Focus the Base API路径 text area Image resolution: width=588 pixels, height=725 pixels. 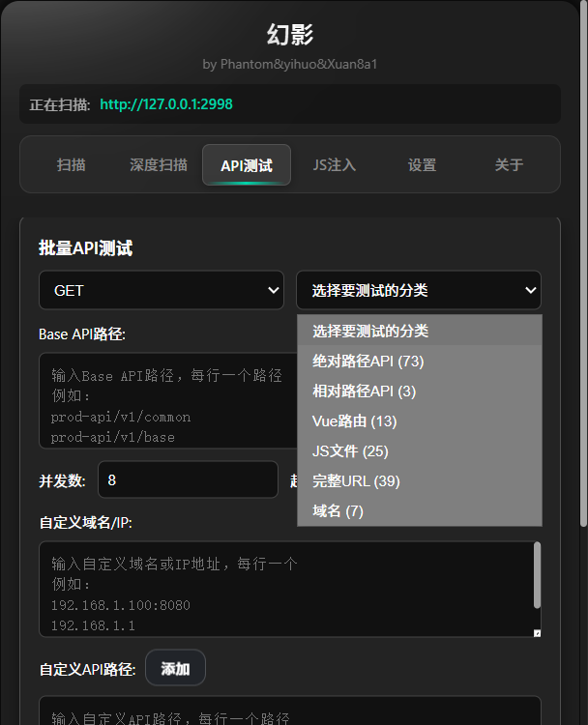(x=166, y=400)
